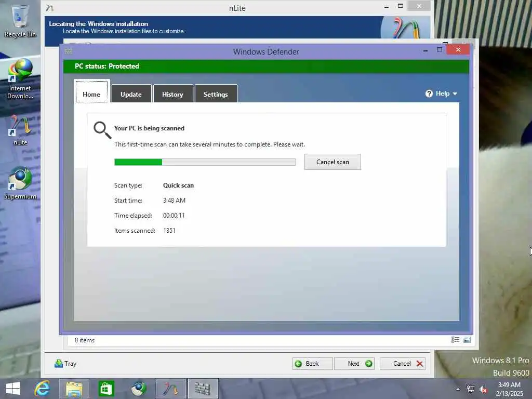532x399 pixels.
Task: Click '8 items' in Explorer status bar
Action: [85, 340]
